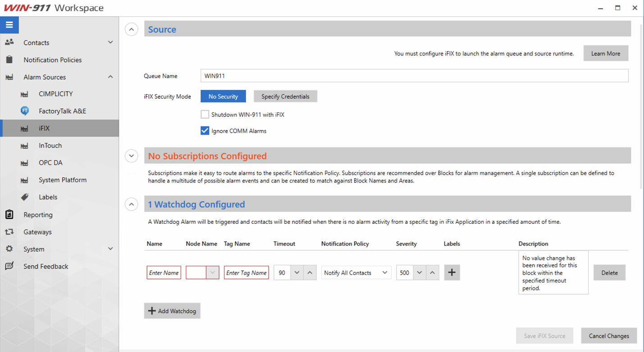Add a label with the plus button
Viewport: 644px width, 352px height.
452,273
